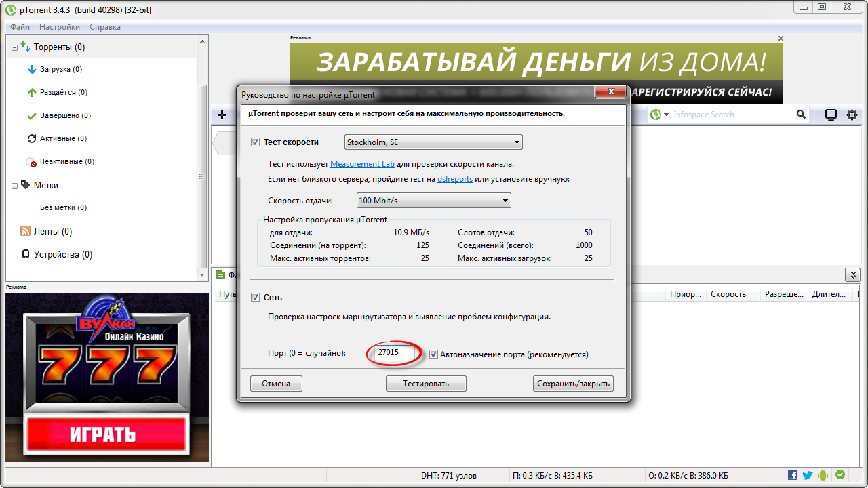Click the search magnifier icon

(801, 115)
